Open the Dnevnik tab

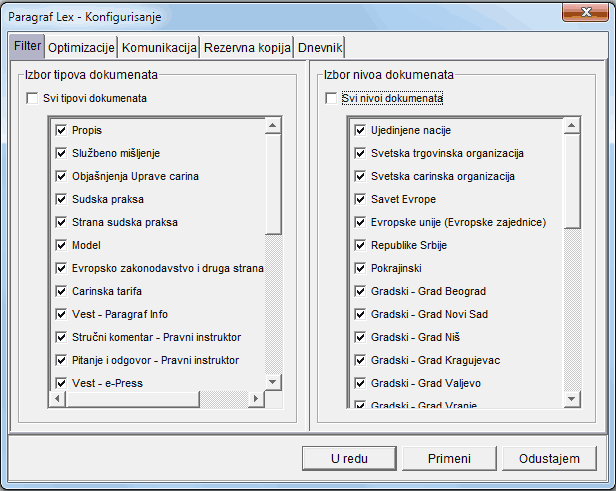coord(320,47)
